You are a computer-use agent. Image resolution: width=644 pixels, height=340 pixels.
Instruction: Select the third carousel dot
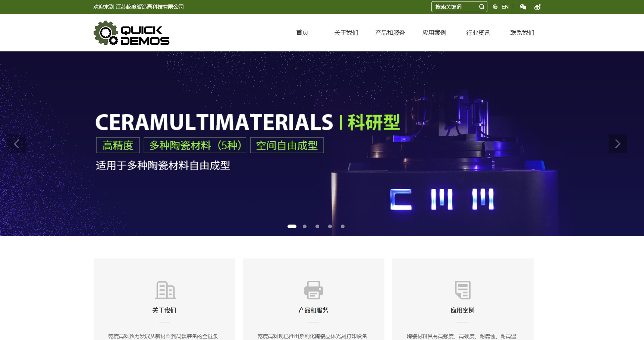pos(317,226)
